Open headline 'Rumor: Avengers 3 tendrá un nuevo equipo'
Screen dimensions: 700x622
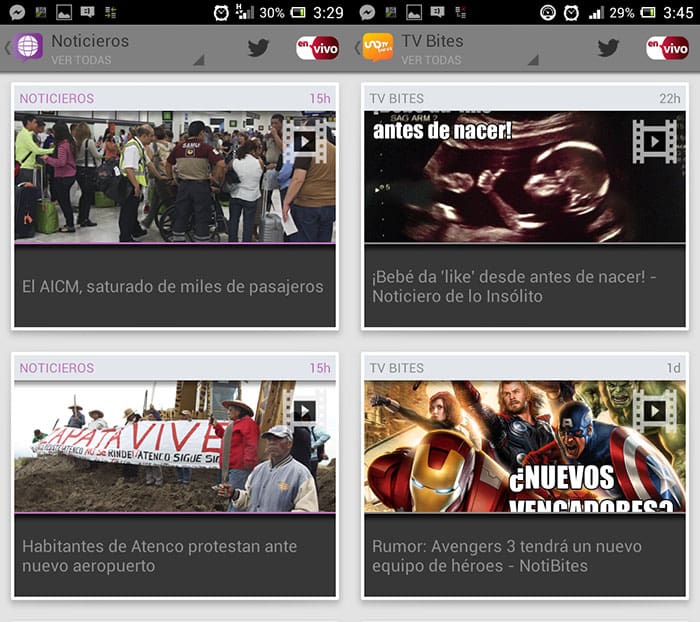coord(507,556)
